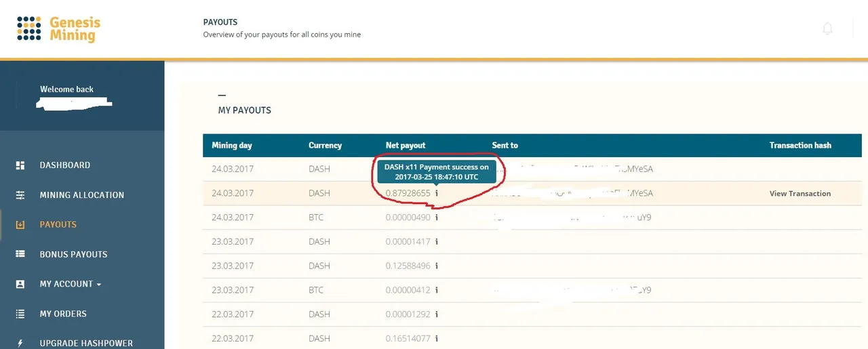Image resolution: width=868 pixels, height=349 pixels.
Task: Click the Mining Allocation sliders icon
Action: pos(20,195)
